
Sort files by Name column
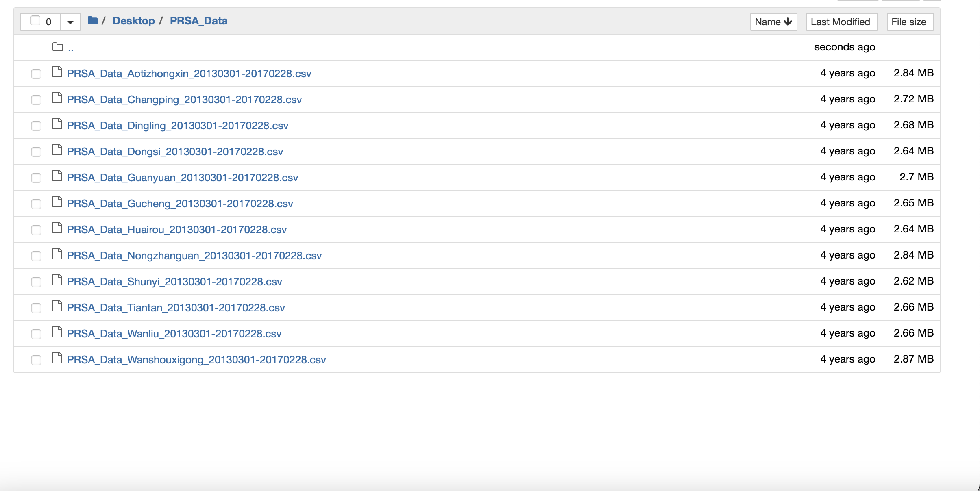[773, 22]
